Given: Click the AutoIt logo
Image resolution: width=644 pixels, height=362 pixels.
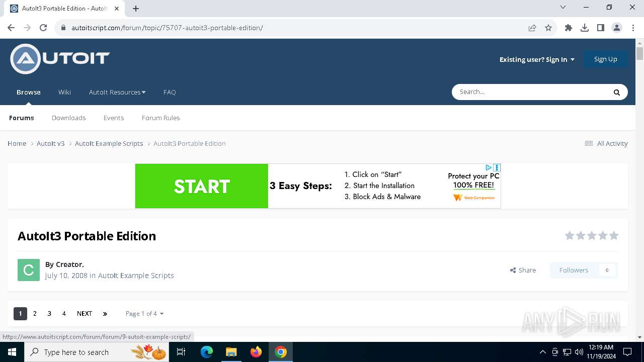Looking at the screenshot, I should click(x=60, y=59).
